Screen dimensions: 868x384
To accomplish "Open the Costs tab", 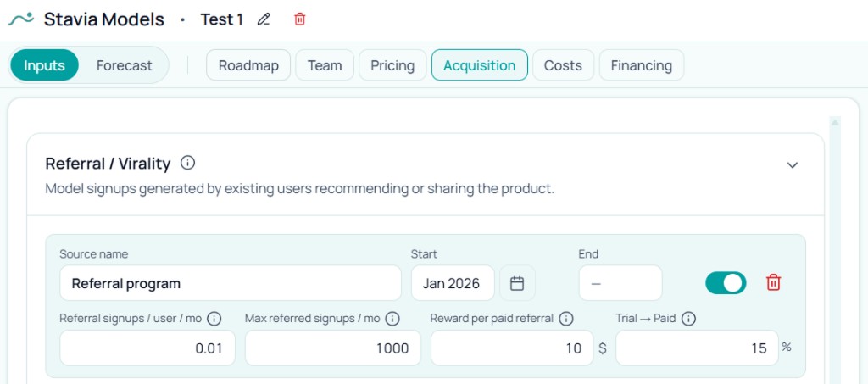I will tap(563, 65).
